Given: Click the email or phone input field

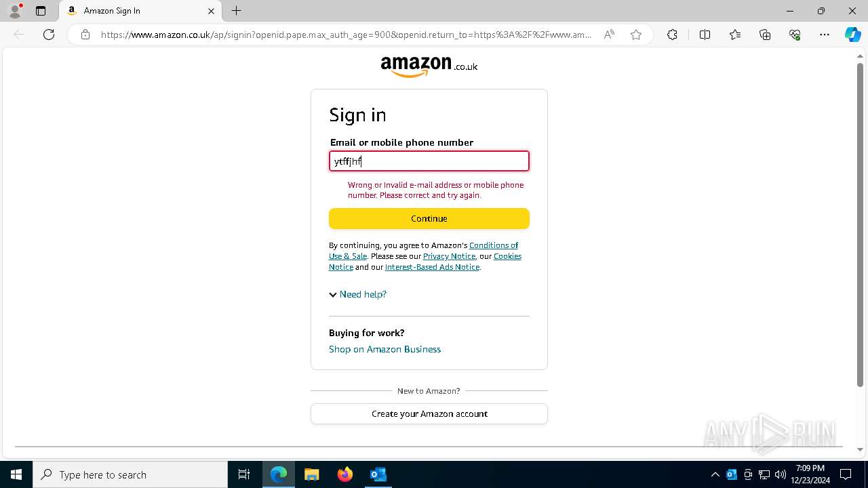Looking at the screenshot, I should [x=429, y=161].
